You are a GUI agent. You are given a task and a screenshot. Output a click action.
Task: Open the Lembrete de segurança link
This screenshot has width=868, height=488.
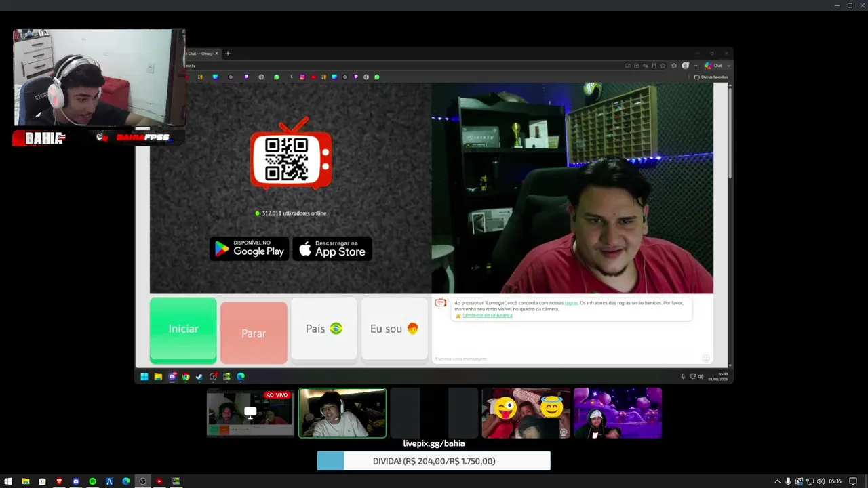488,315
